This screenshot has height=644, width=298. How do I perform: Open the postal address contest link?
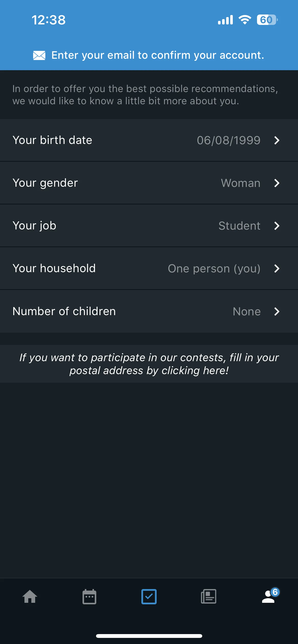[149, 364]
